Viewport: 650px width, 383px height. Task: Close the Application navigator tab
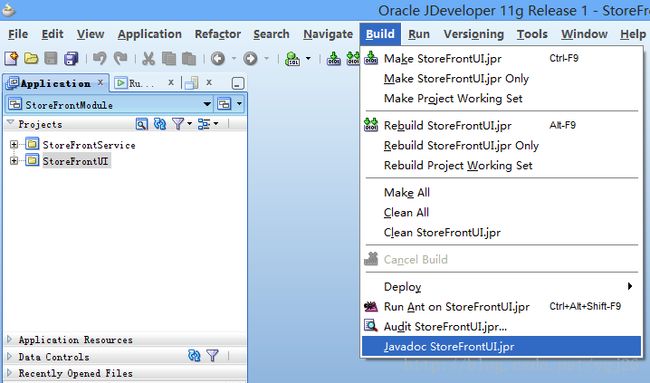(x=100, y=82)
